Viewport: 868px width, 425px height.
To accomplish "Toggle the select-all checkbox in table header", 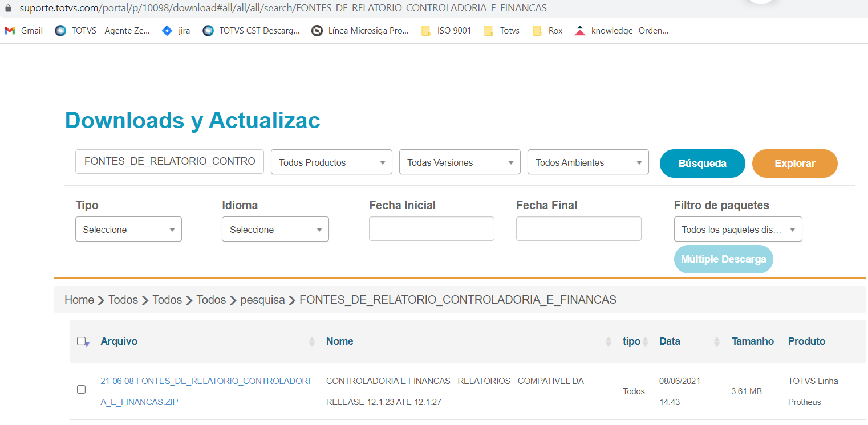I will click(x=82, y=341).
